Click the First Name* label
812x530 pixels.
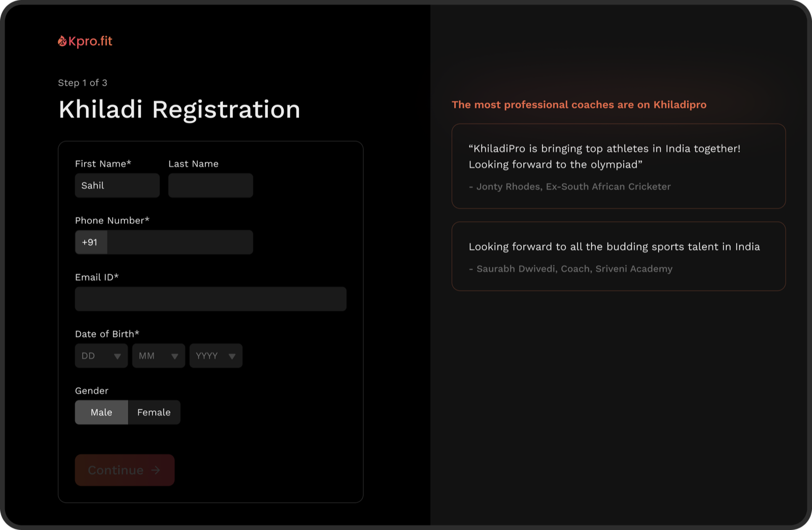103,164
